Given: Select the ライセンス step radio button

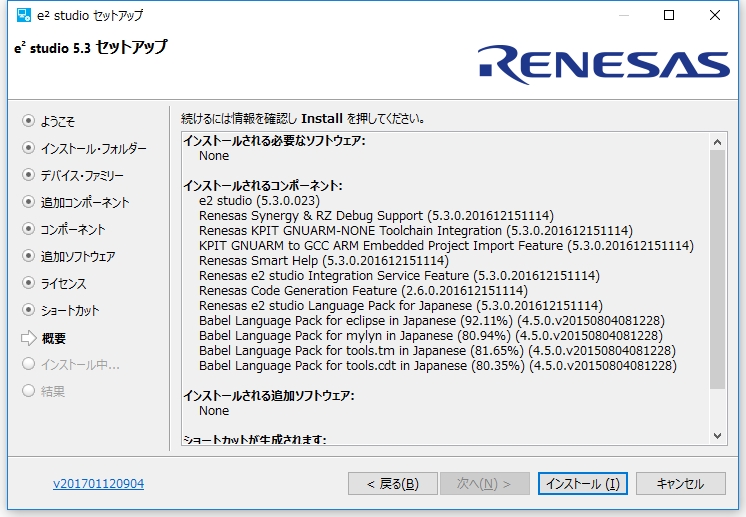Looking at the screenshot, I should click(29, 283).
